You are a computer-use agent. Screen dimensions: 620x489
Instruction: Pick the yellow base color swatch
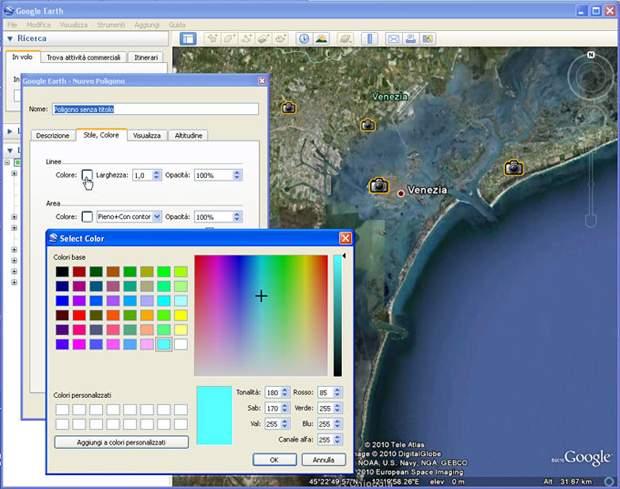click(181, 315)
